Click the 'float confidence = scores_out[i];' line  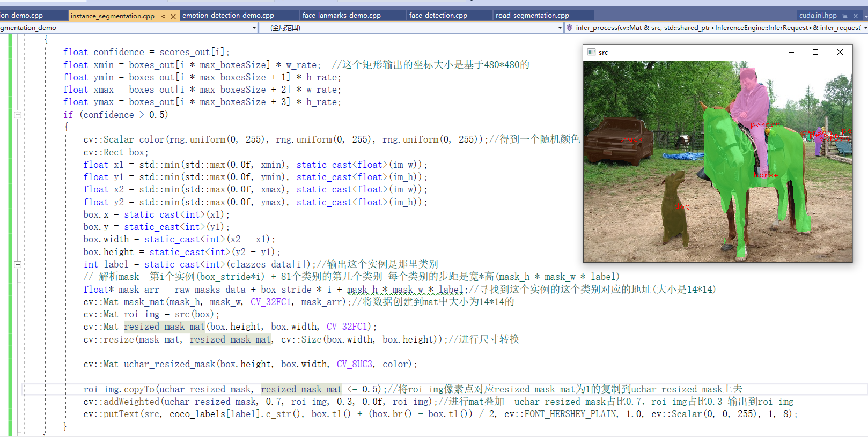(x=146, y=52)
